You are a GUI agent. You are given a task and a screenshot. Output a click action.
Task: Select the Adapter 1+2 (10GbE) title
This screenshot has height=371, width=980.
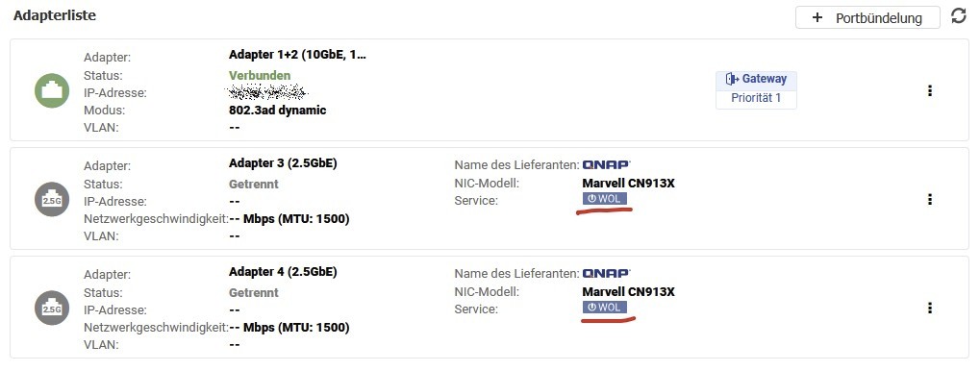[297, 55]
